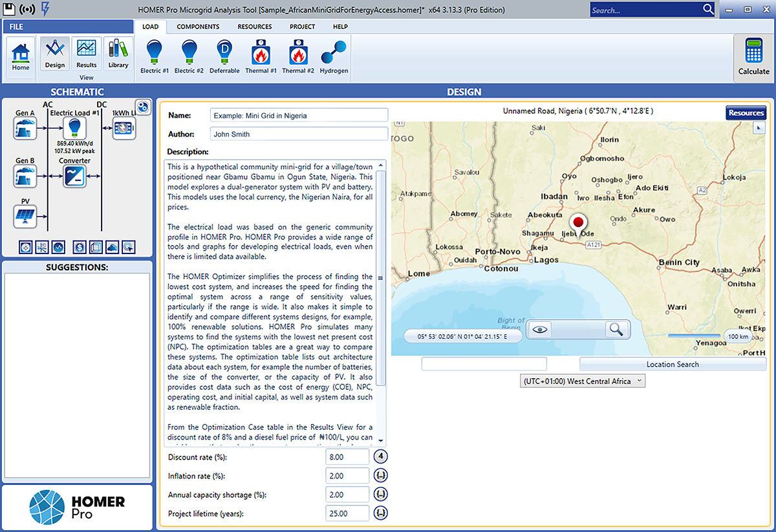Toggle map visibility with eye icon

541,330
